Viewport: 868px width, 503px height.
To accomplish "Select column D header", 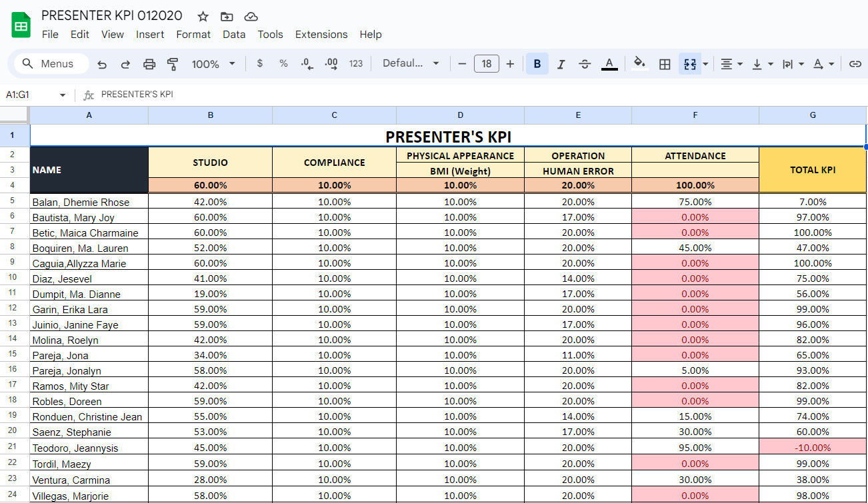I will [460, 115].
